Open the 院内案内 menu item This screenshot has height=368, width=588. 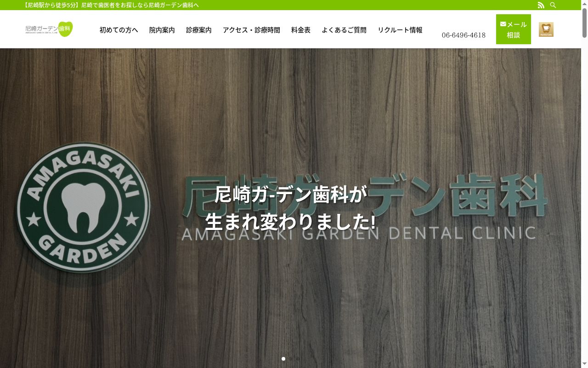tap(162, 30)
